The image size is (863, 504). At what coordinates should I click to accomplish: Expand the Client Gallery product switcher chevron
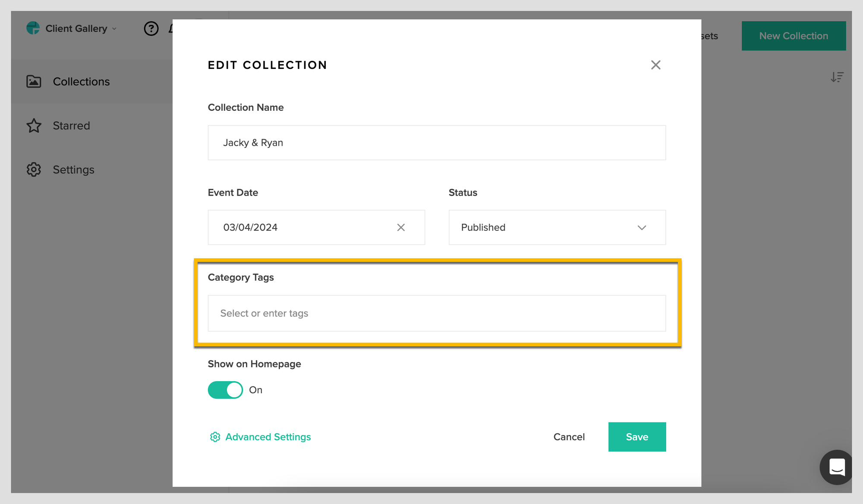pyautogui.click(x=114, y=29)
